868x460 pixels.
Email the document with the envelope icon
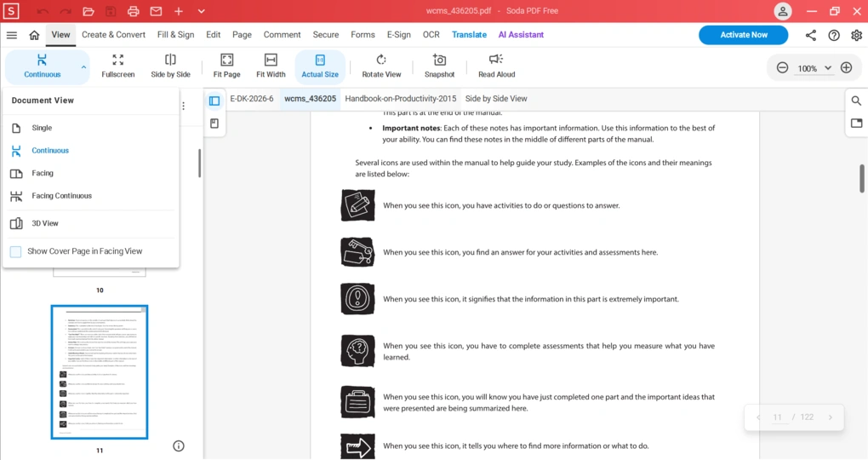156,11
